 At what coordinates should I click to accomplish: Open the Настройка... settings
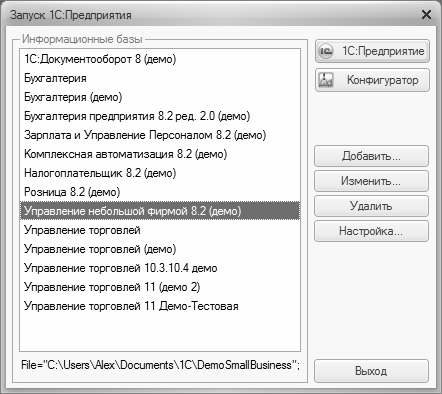click(x=371, y=231)
